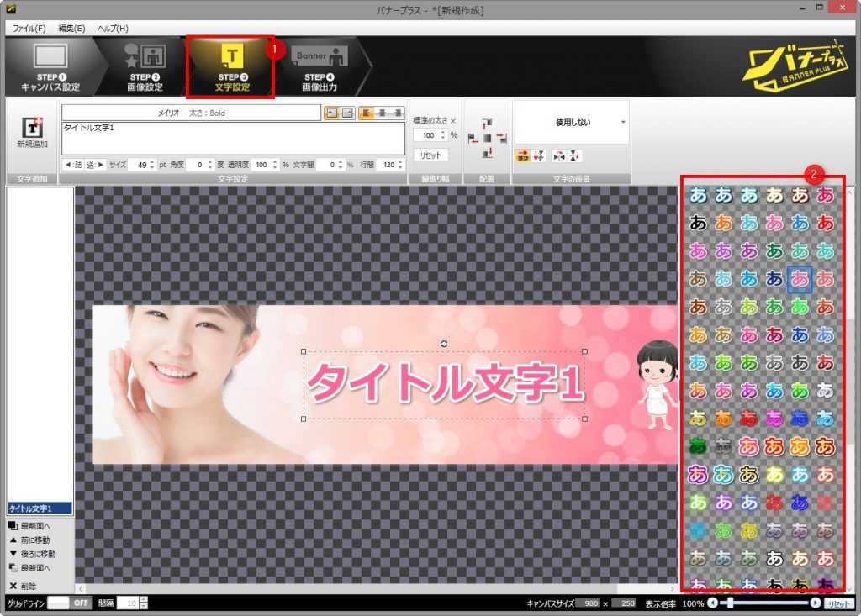The image size is (861, 616).
Task: Adjust the 間隔 spacing stepper arrows
Action: [144, 603]
